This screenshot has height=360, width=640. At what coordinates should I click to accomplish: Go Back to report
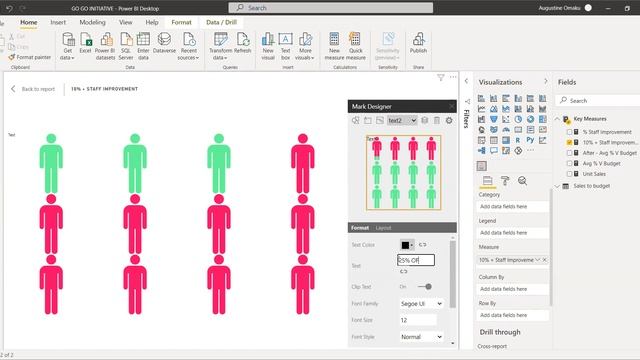33,89
